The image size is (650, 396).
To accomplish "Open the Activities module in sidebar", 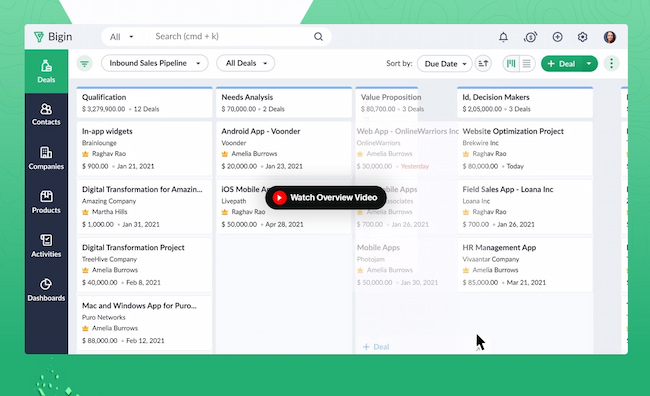I will point(46,245).
